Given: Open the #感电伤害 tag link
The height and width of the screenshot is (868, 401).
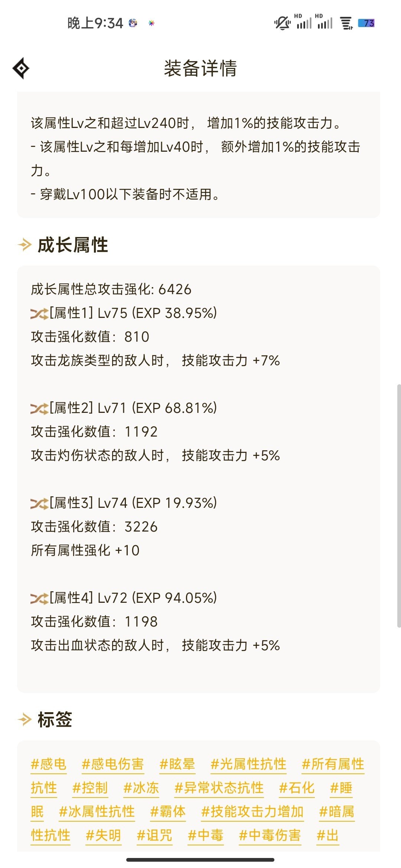Looking at the screenshot, I should point(113,764).
